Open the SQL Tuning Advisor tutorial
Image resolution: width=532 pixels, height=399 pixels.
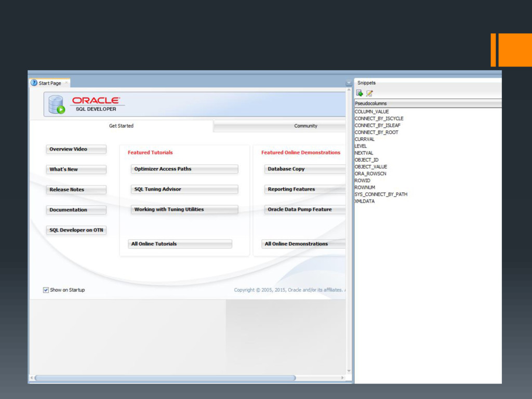coord(184,189)
